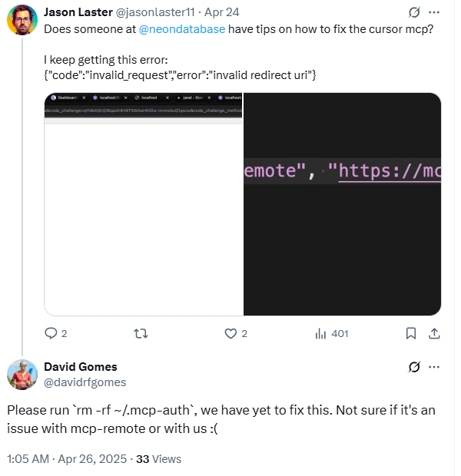Click the @jasonlaster11 handle
This screenshot has width=461, height=476.
pyautogui.click(x=155, y=12)
